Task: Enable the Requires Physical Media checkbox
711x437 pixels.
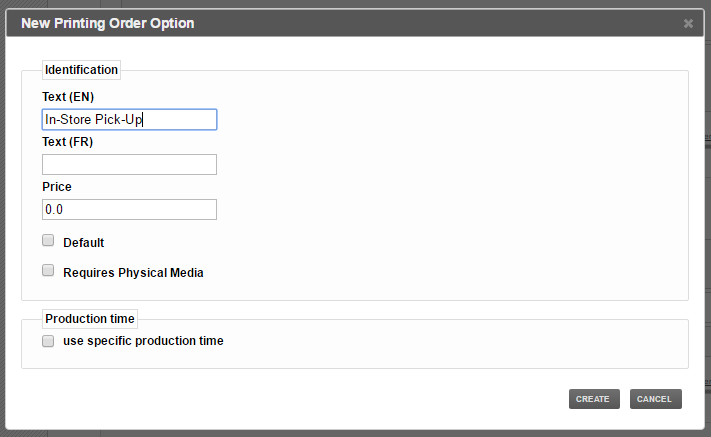Action: pos(48,270)
